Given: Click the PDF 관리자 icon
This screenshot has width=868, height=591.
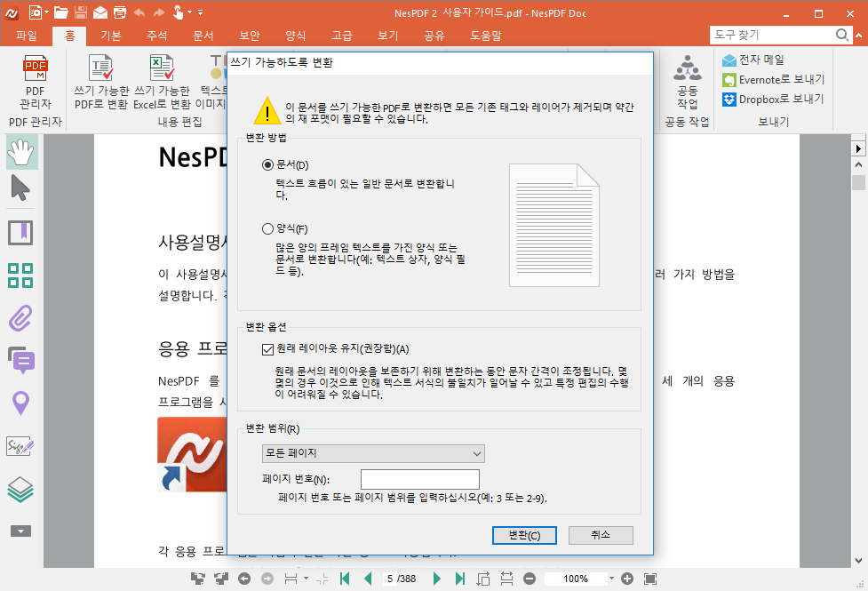Looking at the screenshot, I should [36, 75].
